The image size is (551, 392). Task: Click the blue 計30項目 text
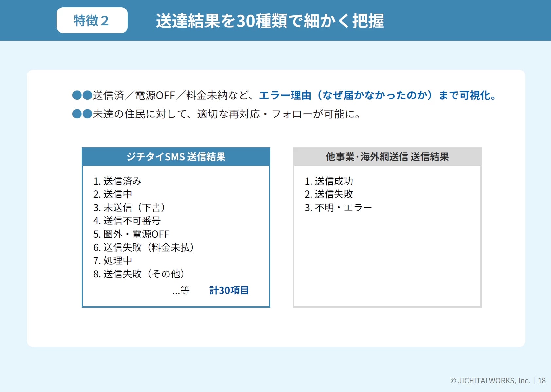(x=229, y=290)
